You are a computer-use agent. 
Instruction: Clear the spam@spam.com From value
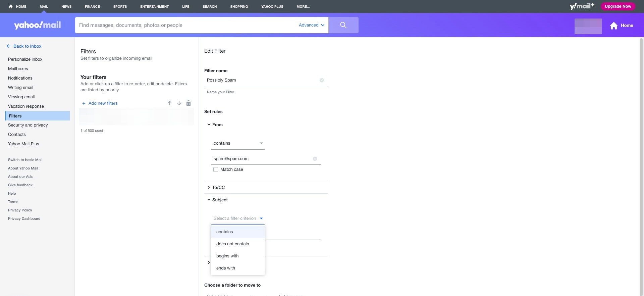[315, 159]
